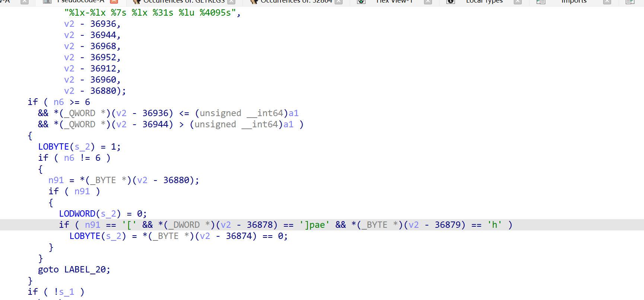The height and width of the screenshot is (300, 644).
Task: Open the Occurrences of GETREGS tab
Action: [184, 1]
